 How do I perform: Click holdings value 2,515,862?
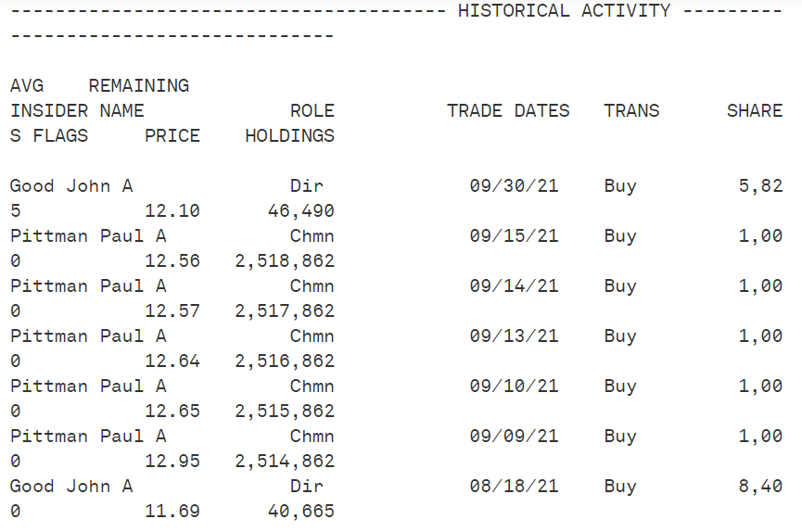[x=285, y=412]
